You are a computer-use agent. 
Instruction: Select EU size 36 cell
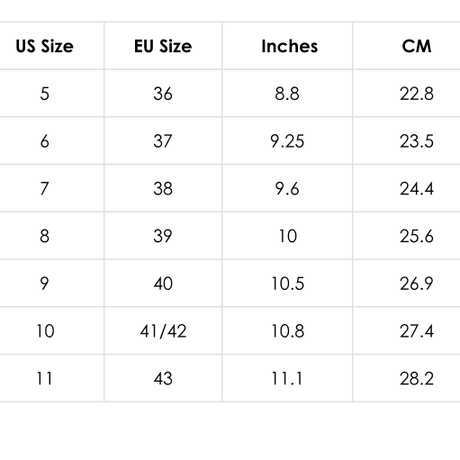pos(163,93)
